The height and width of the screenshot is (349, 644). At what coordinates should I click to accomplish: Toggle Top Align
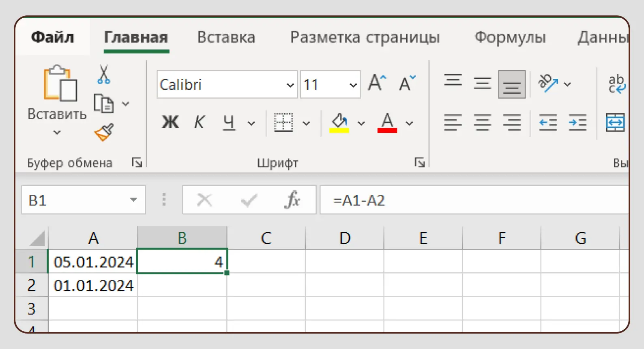point(453,80)
